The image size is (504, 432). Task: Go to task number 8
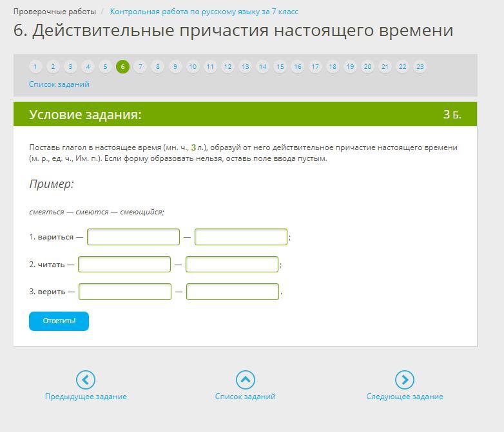click(158, 67)
